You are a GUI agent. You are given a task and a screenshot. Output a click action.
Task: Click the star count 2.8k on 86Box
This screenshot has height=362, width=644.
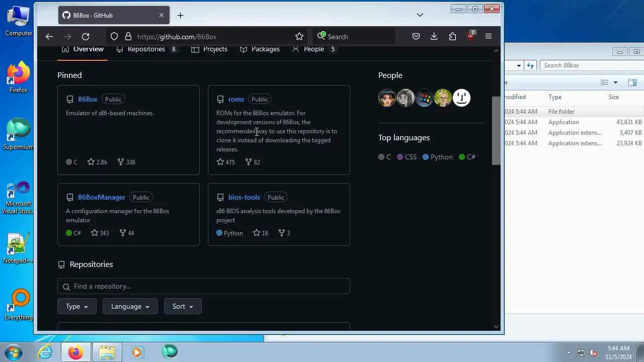click(97, 162)
